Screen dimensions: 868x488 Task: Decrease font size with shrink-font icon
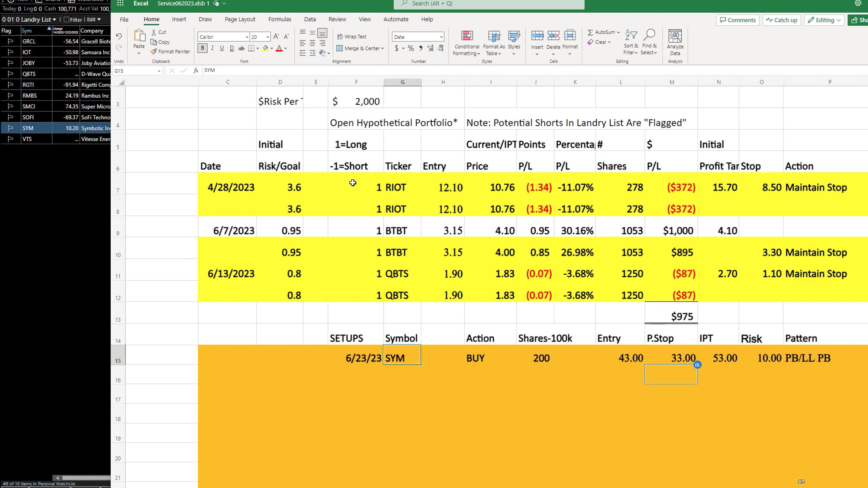pyautogui.click(x=286, y=37)
